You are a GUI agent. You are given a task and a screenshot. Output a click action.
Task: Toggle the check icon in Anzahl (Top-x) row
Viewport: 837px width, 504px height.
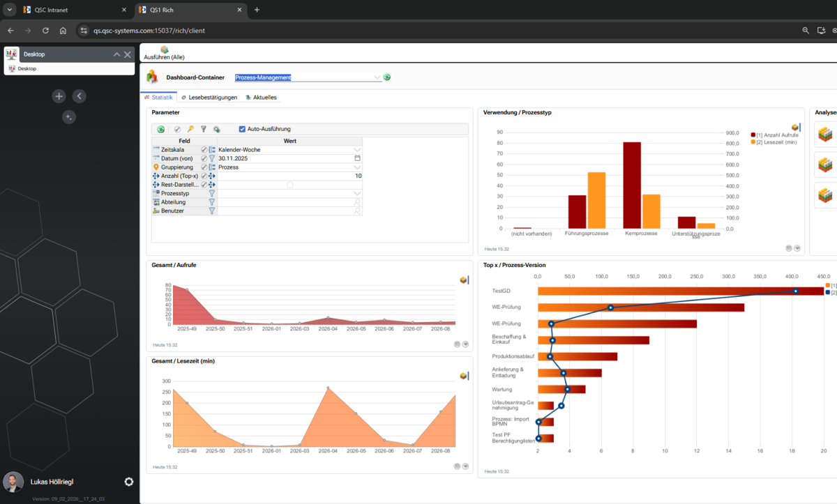click(x=204, y=176)
